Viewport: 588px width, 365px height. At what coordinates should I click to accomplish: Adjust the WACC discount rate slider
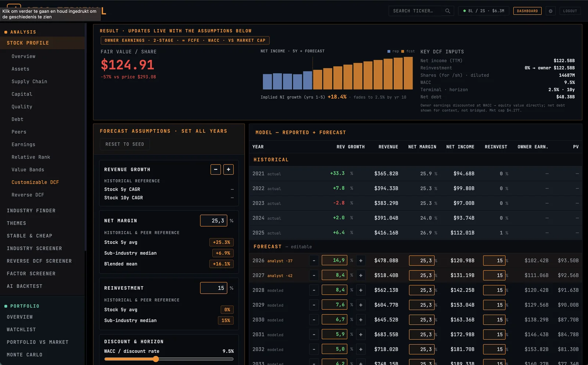click(x=169, y=359)
